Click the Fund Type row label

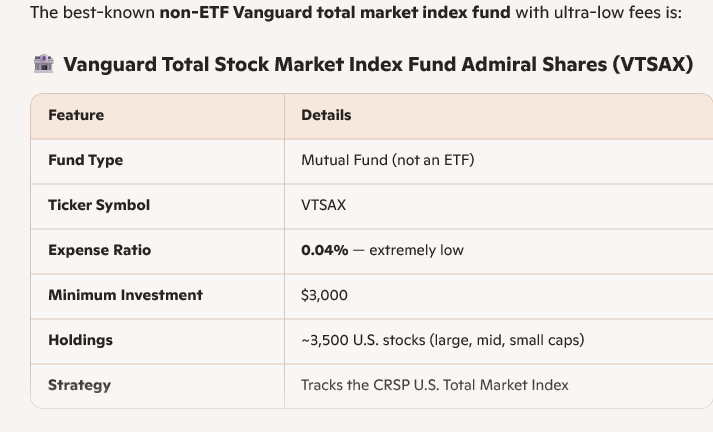[x=85, y=160]
